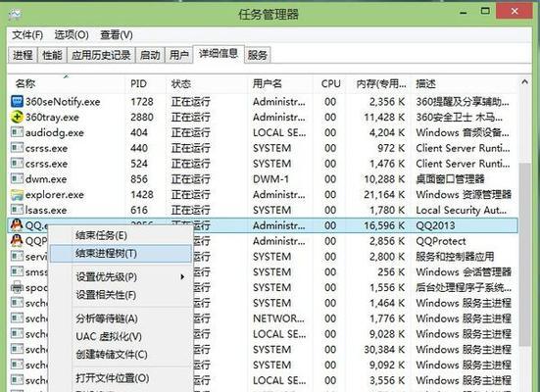Open the 选项(O) menu
540x392 pixels.
pyautogui.click(x=72, y=35)
